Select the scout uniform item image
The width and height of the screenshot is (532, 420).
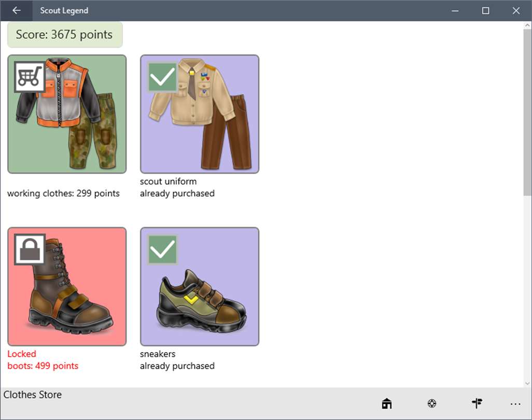[x=200, y=114]
